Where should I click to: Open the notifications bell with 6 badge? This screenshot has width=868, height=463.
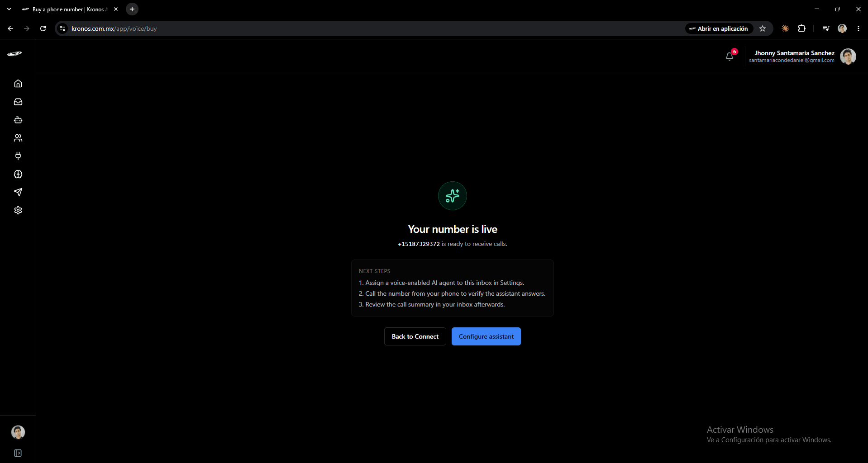730,56
